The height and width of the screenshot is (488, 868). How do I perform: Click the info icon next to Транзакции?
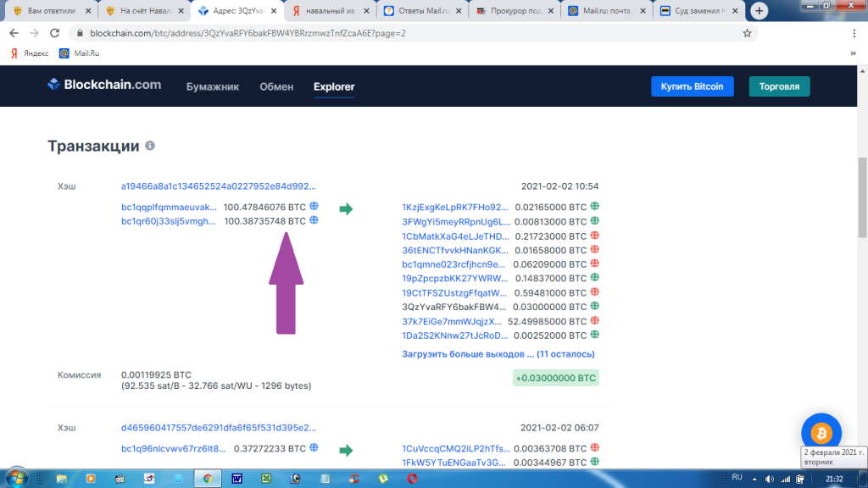click(150, 146)
